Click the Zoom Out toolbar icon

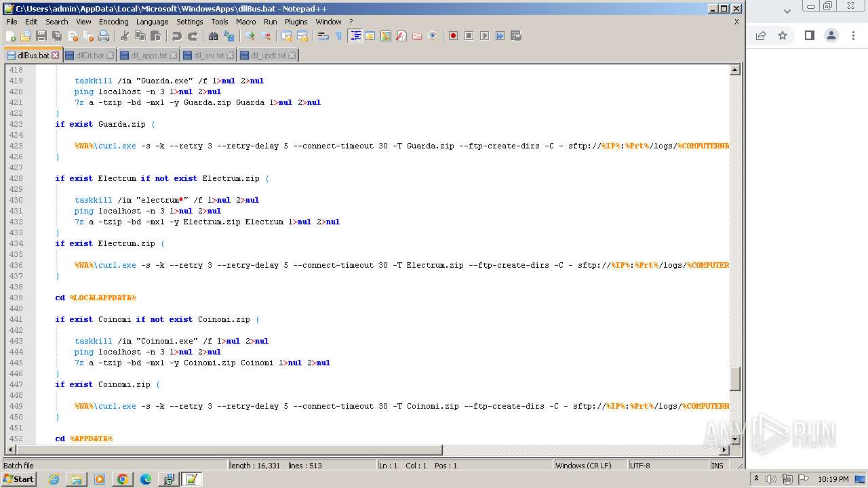point(266,36)
